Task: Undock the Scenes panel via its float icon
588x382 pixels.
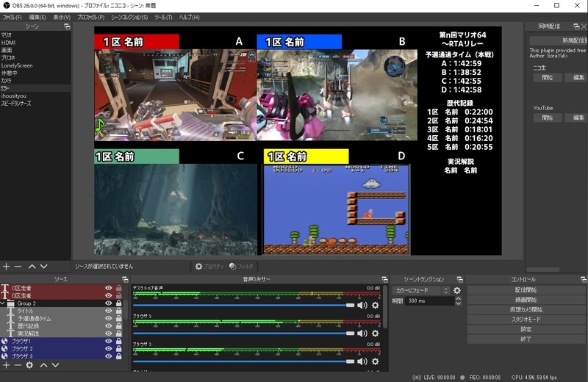Action: pos(68,26)
